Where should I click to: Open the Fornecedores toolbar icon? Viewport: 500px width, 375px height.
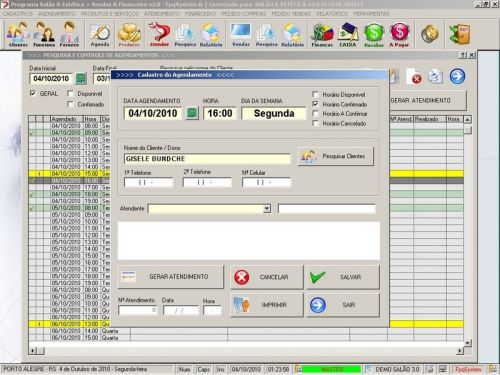point(69,34)
